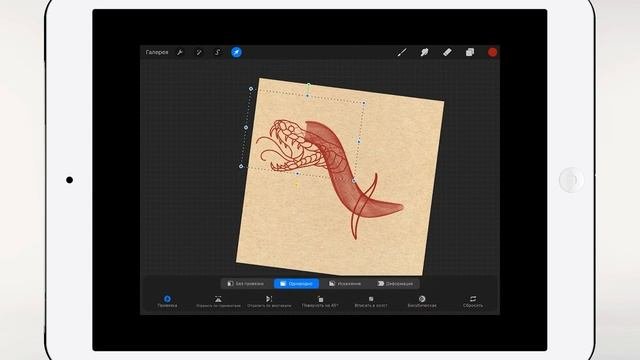Switch to Однородно uniform mode
Image resolution: width=640 pixels, height=360 pixels.
[x=296, y=283]
